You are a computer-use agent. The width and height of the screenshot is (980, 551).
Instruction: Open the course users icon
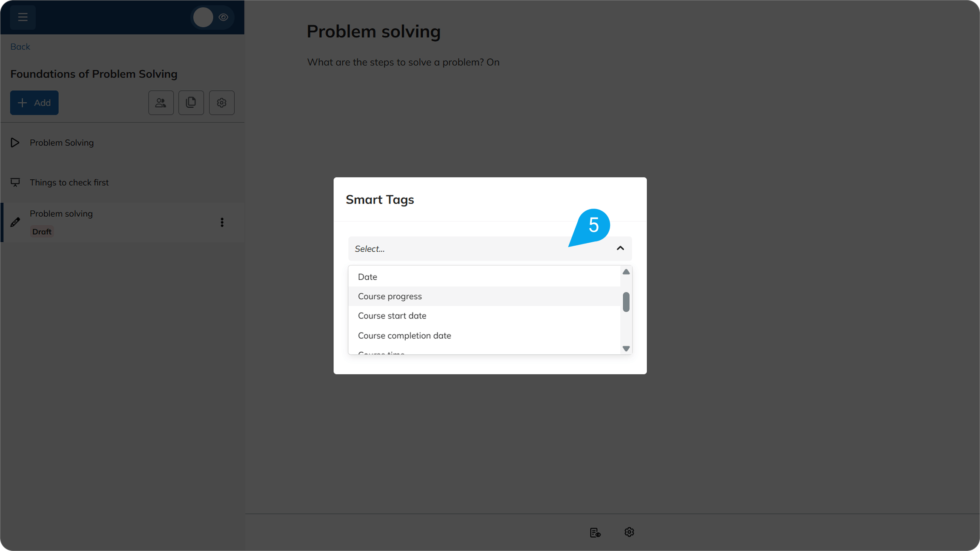[x=161, y=103]
